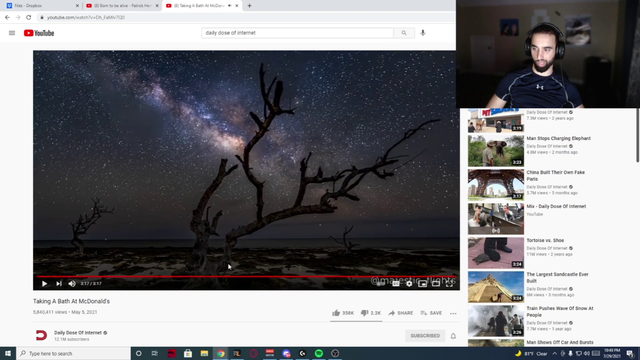This screenshot has width=640, height=360.
Task: Mute the video player's volume
Action: click(x=72, y=284)
